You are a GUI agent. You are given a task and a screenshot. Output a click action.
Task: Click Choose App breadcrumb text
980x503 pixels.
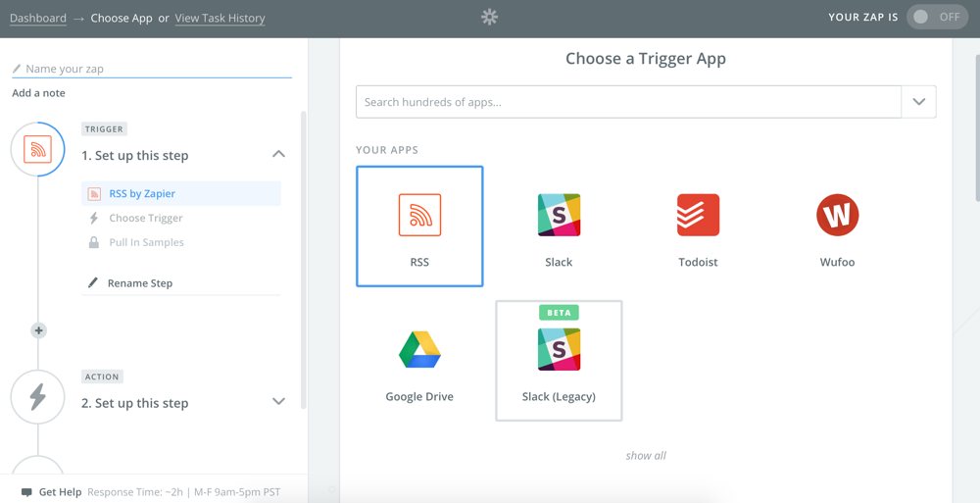point(122,19)
